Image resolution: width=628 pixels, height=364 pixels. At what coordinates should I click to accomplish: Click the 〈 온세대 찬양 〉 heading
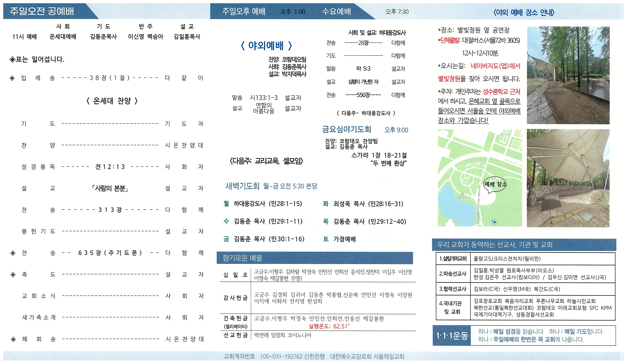[x=112, y=101]
